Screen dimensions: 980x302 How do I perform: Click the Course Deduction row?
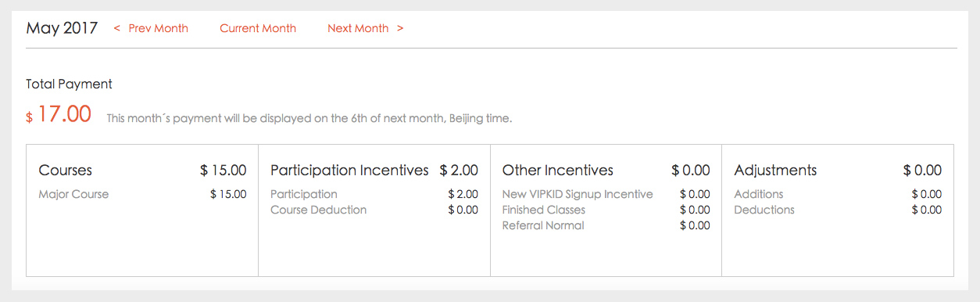coord(374,210)
